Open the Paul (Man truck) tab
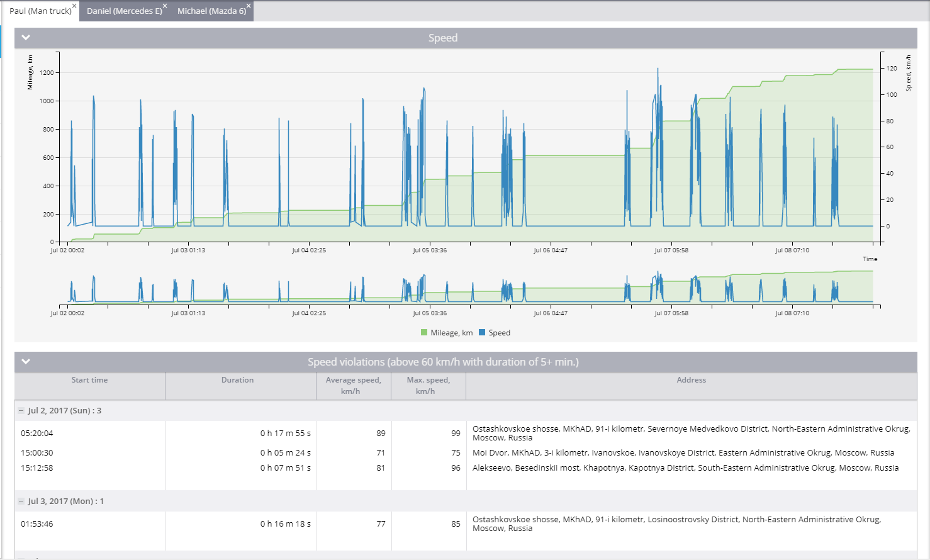Viewport: 930px width, 560px height. [x=40, y=11]
